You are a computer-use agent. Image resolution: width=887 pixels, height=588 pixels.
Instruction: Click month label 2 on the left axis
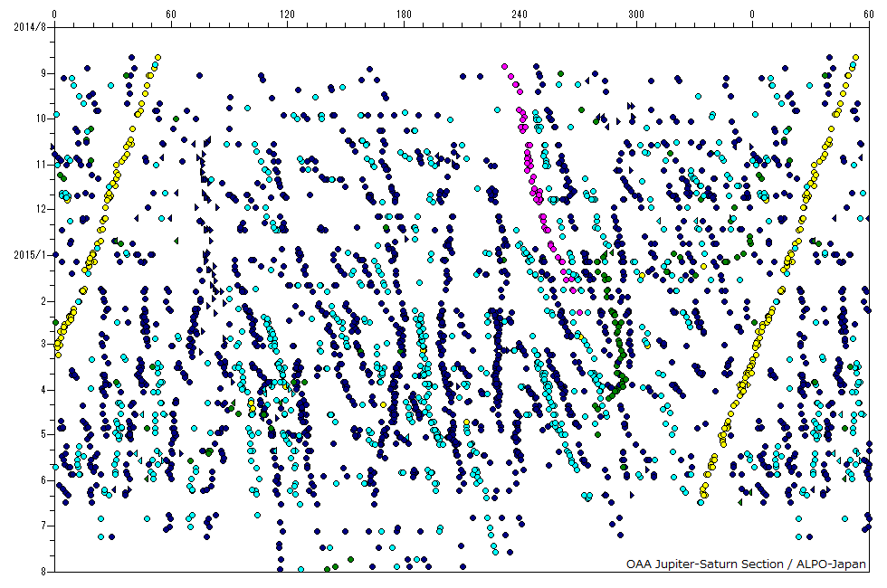tap(43, 302)
